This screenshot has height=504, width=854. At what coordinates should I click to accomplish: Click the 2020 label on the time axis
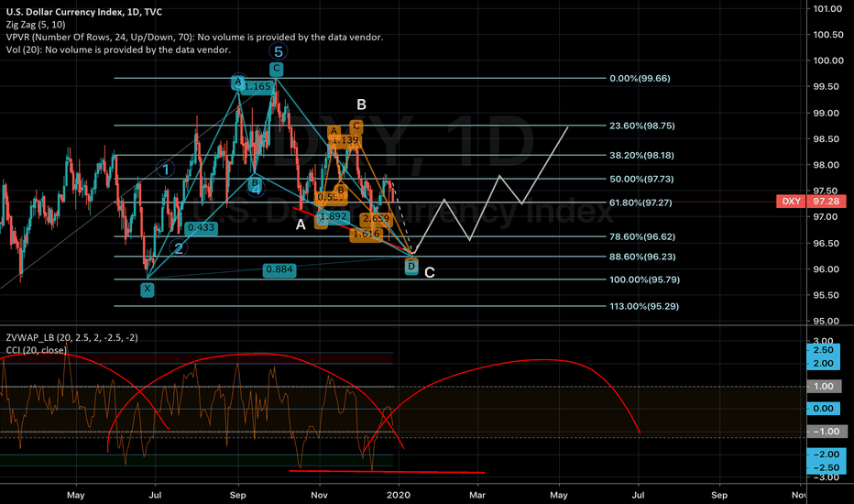point(398,495)
